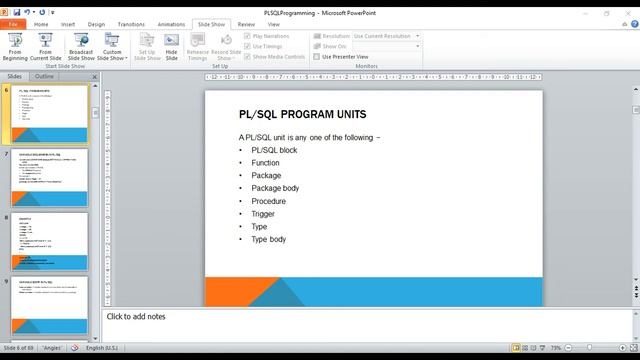Click English (U.S.) language indicator
Screen dimensions: 640x360
[x=102, y=348]
